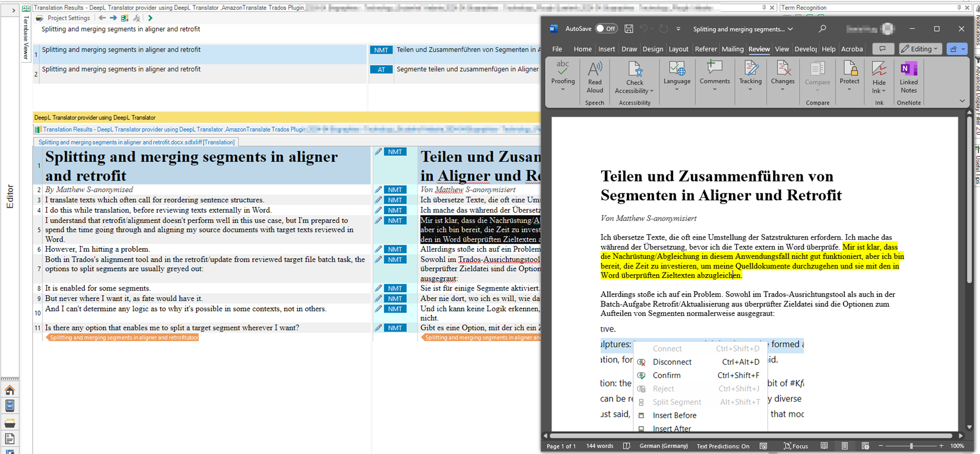This screenshot has height=454, width=980.
Task: Select the next match blue arrow
Action: click(x=113, y=18)
